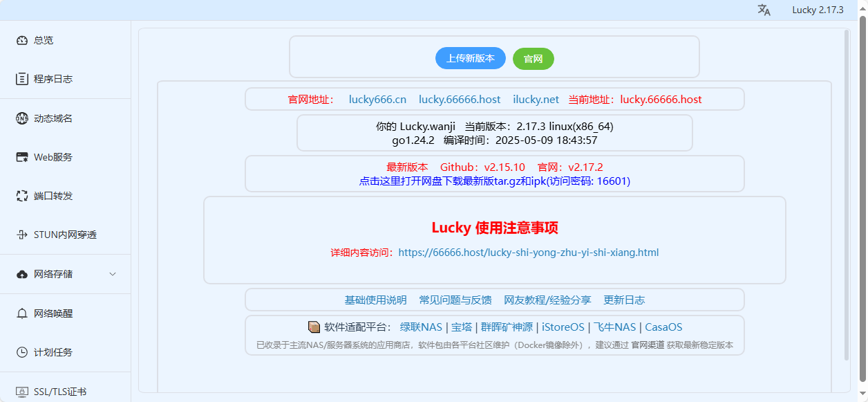
Task: Open STUN内网穿透 menu entry
Action: tap(65, 235)
